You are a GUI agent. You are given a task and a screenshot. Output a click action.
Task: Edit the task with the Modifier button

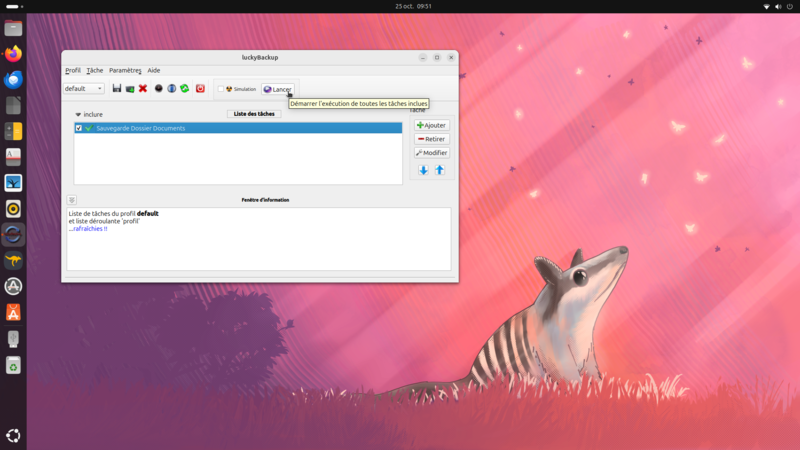[432, 153]
